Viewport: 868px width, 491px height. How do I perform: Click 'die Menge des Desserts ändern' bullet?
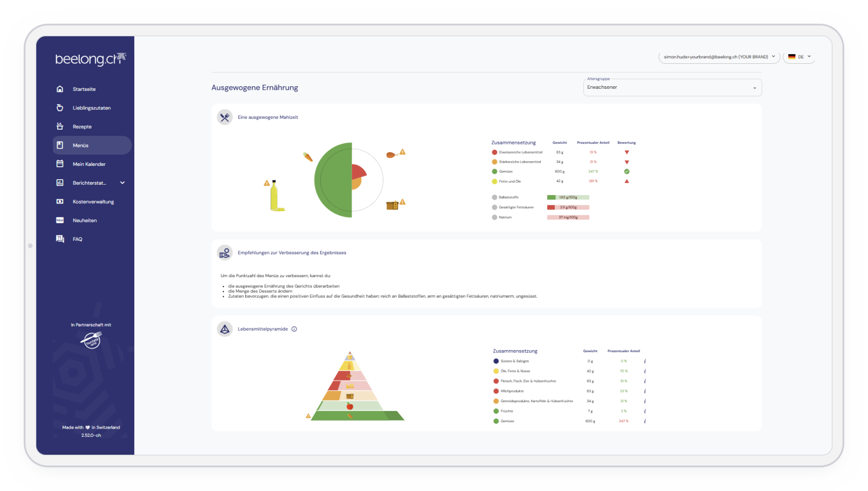coord(260,291)
